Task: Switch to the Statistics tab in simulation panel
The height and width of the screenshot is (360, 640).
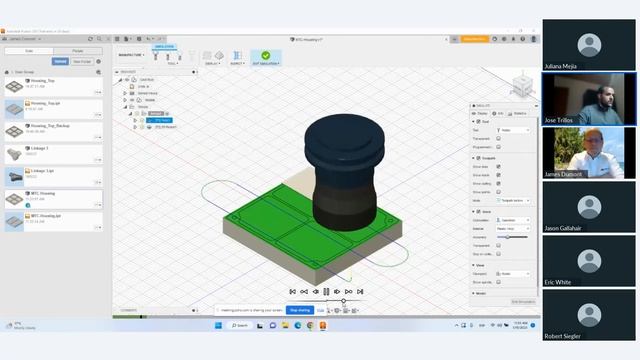Action: [518, 113]
